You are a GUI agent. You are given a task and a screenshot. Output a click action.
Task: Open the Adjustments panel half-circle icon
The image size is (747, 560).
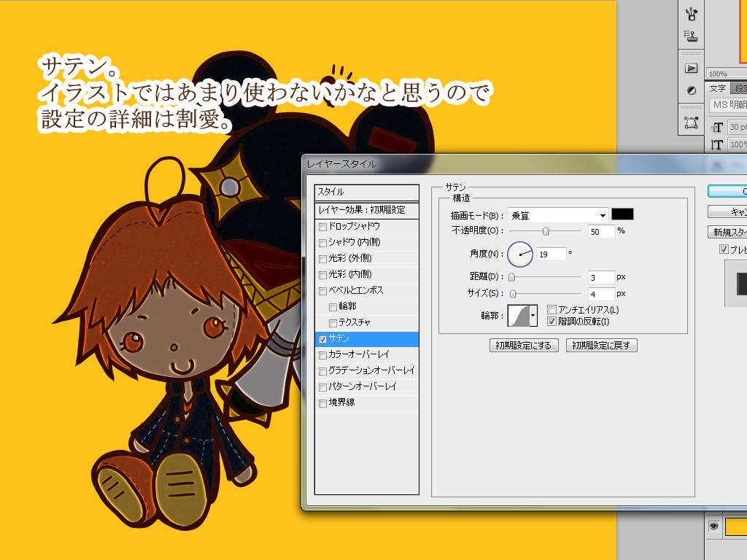(x=691, y=90)
